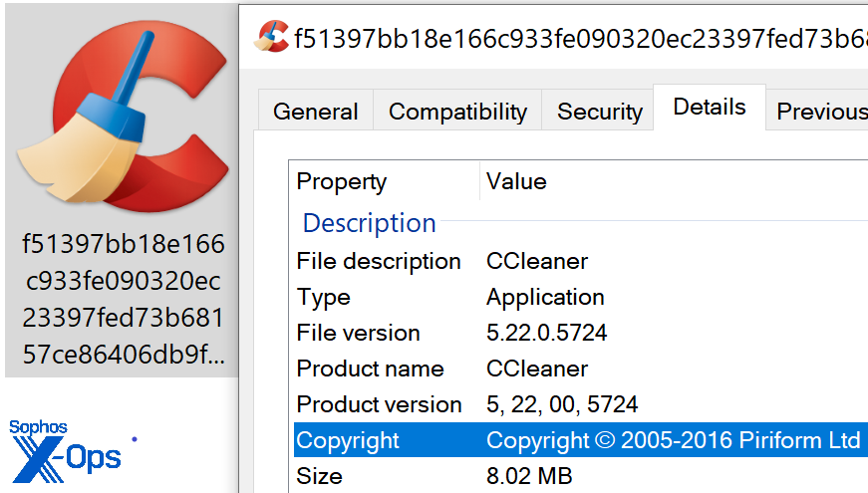Click the large CCleaner desktop file icon
The image size is (868, 493).
[x=120, y=122]
